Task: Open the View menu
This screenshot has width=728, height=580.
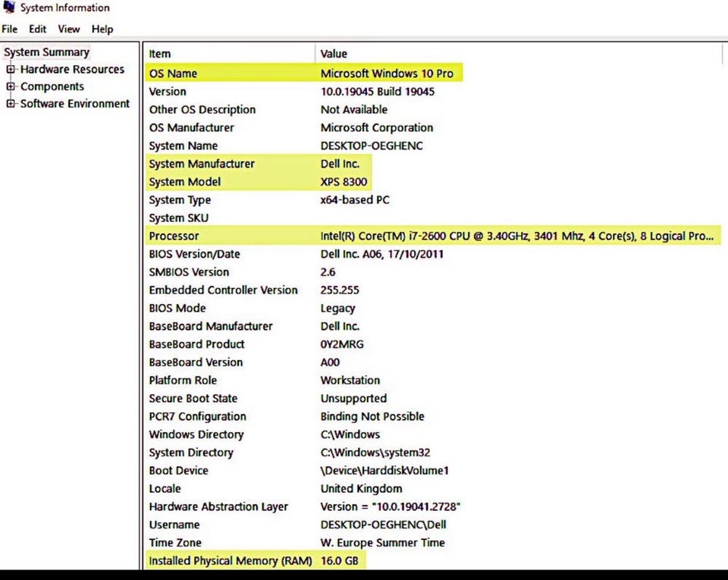Action: [69, 29]
